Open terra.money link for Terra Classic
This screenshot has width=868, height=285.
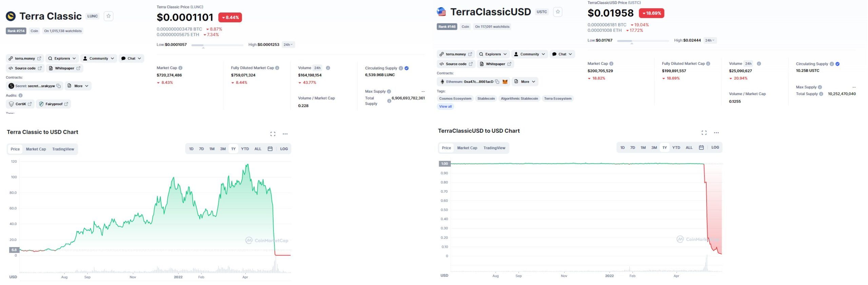[25, 59]
